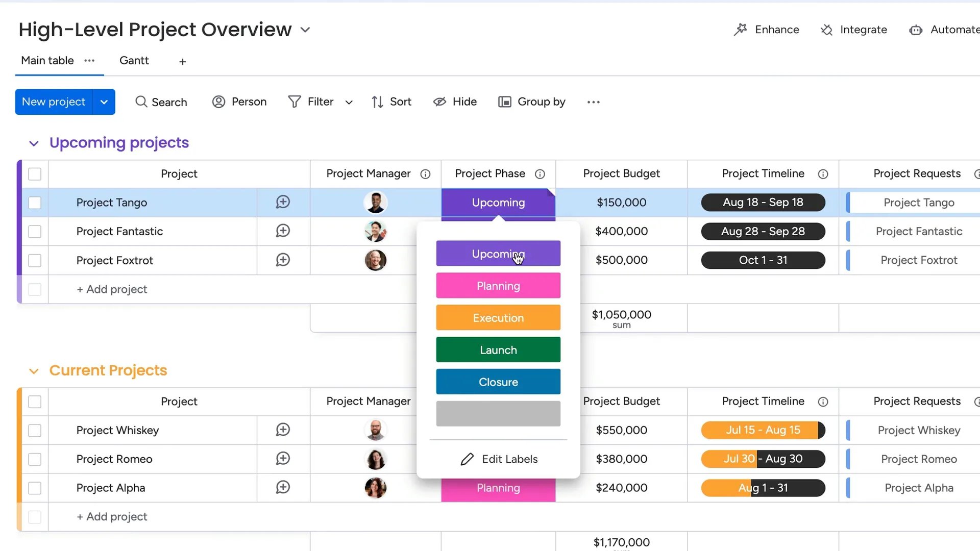Click the Search magnifier icon

click(141, 102)
